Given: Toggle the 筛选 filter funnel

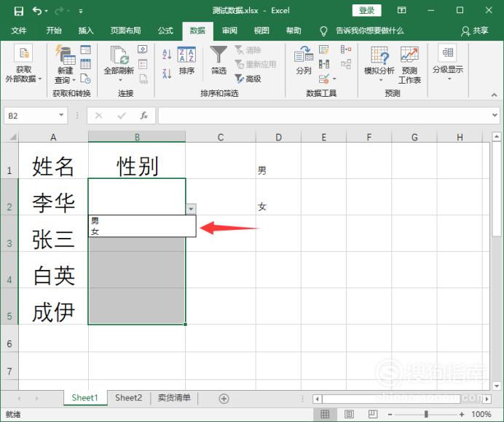Looking at the screenshot, I should tap(218, 60).
